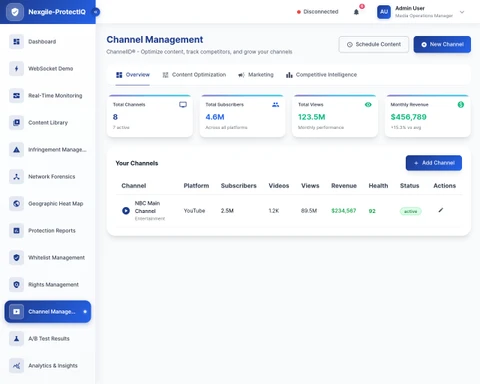Select Network Forensics menu item

[52, 177]
